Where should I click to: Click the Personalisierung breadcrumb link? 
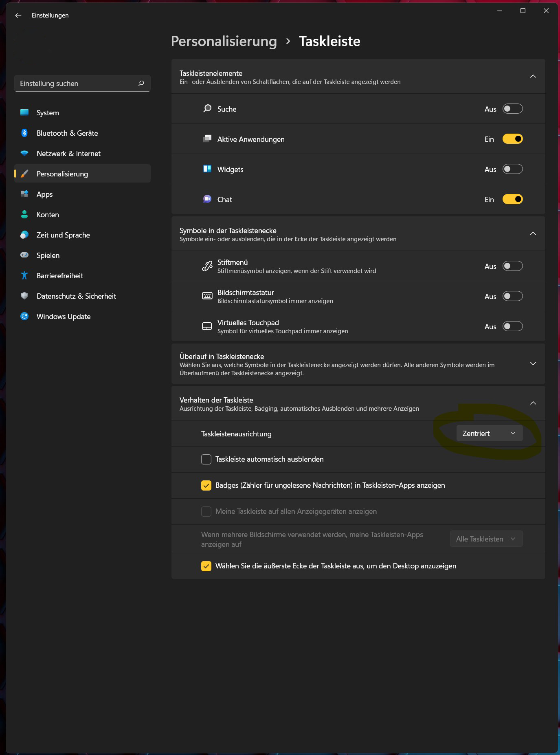coord(224,41)
